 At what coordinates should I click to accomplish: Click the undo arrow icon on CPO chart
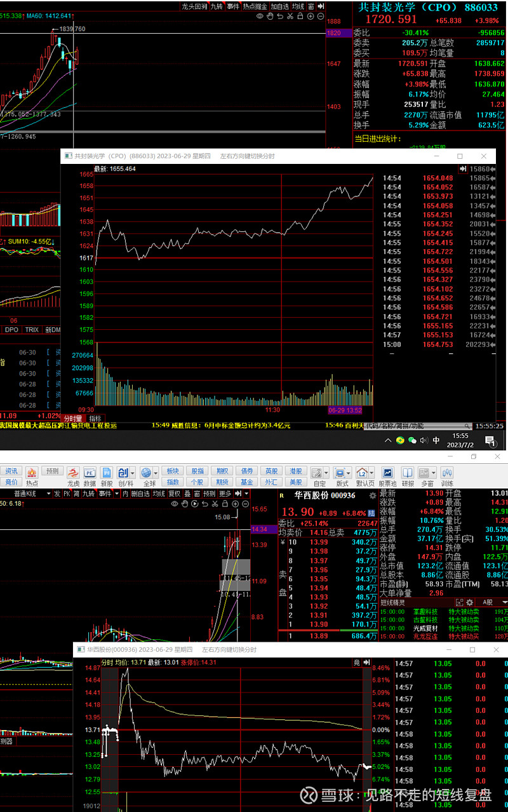(281, 16)
